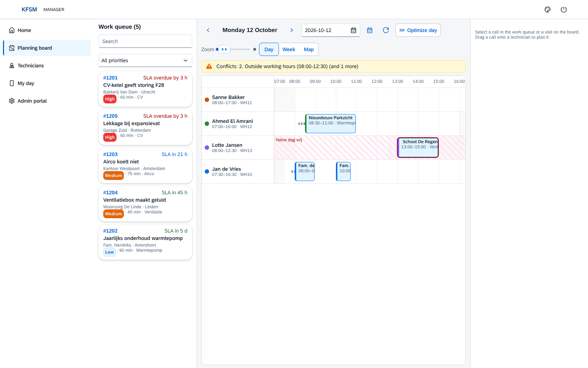Go to next day arrow

point(292,30)
